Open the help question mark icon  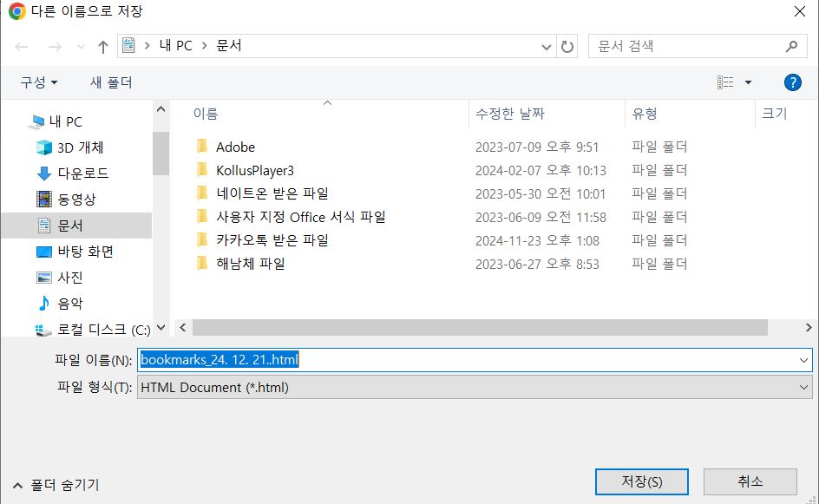coord(792,82)
